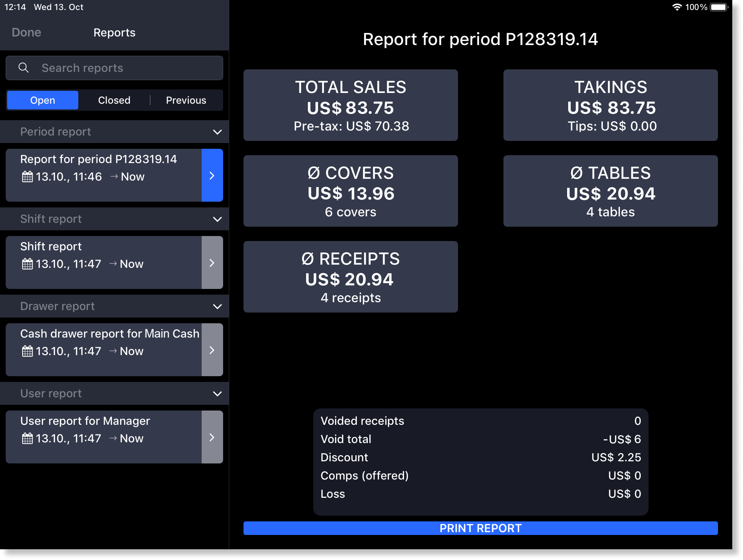
Task: Click the 100% battery percentage
Action: (696, 7)
